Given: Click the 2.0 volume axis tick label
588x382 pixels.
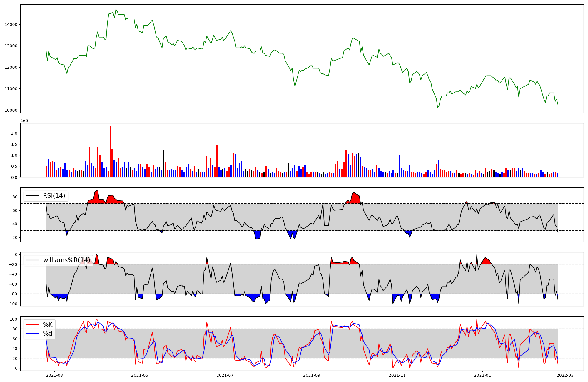Looking at the screenshot, I should click(x=14, y=133).
